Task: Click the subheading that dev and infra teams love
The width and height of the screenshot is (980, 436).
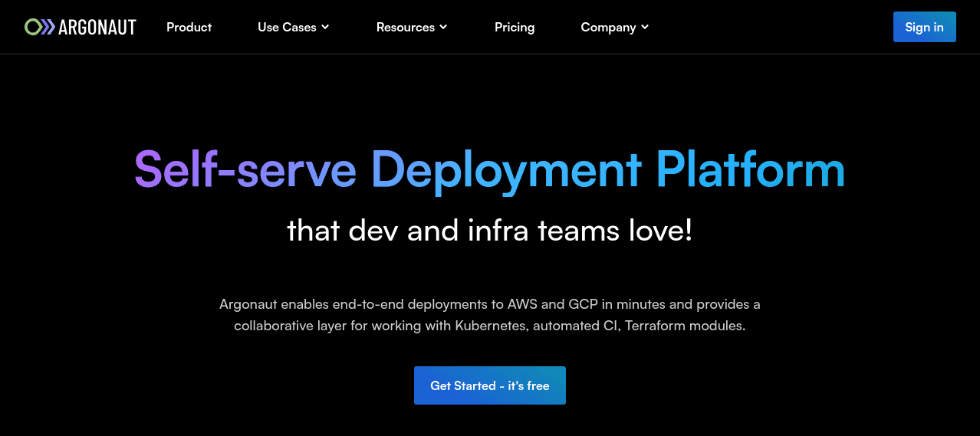Action: (x=489, y=230)
